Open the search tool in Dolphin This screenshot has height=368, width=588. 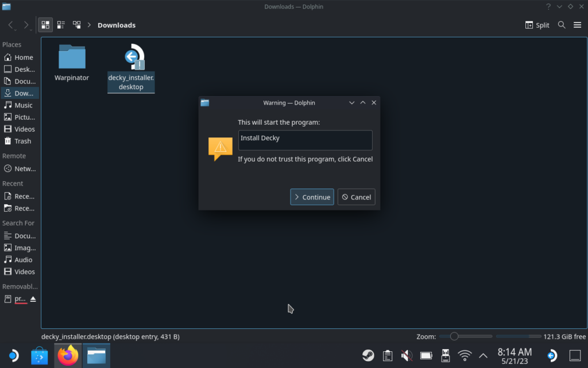(562, 25)
